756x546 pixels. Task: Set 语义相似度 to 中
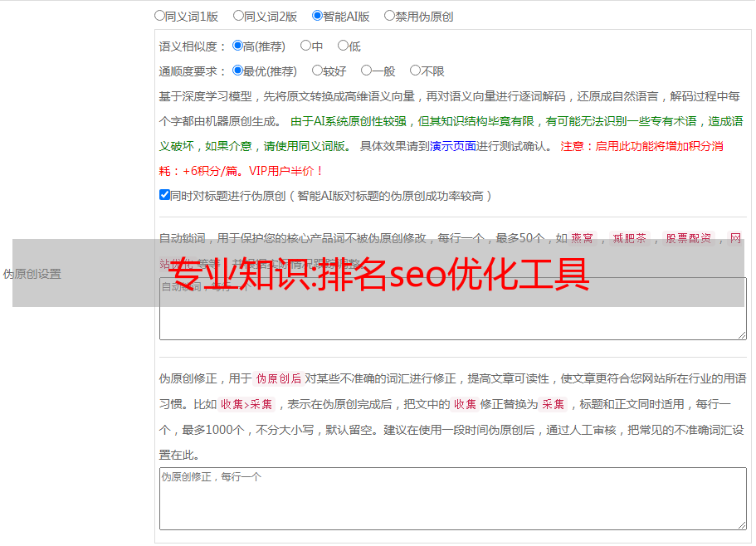pos(305,46)
